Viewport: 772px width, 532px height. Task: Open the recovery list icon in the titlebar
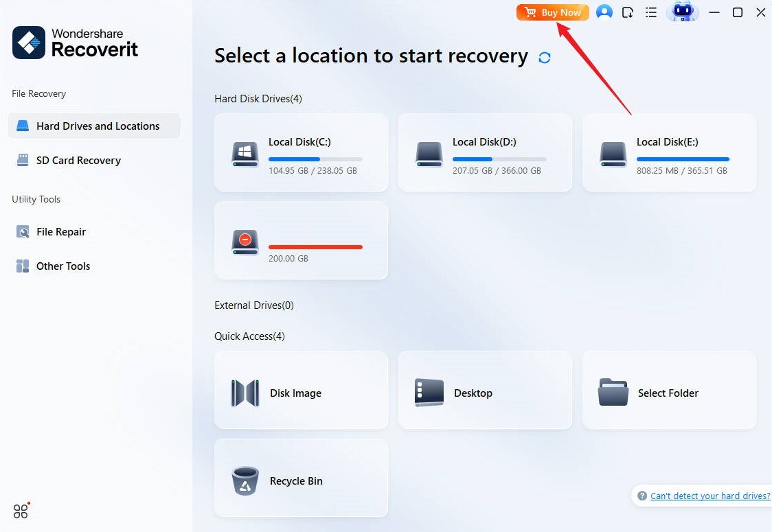coord(650,12)
